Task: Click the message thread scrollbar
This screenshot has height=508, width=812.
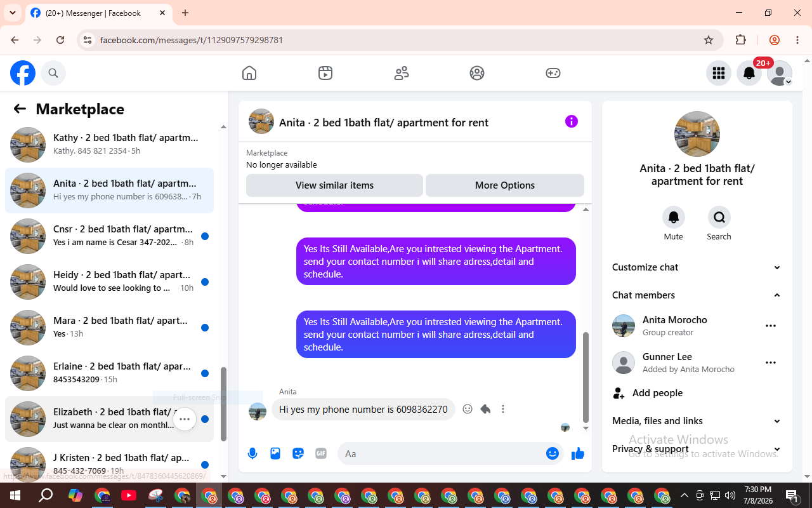Action: pos(586,377)
